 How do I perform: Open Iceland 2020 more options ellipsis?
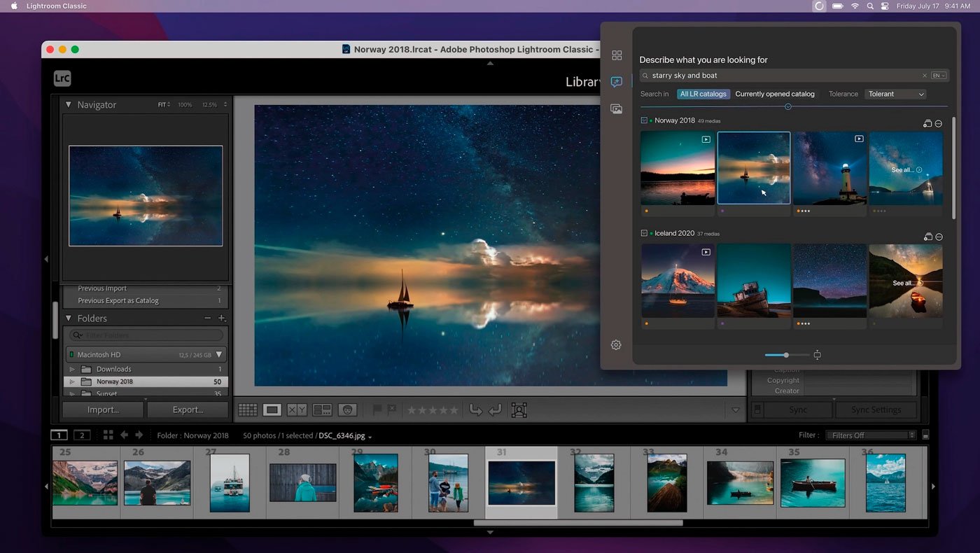[939, 237]
